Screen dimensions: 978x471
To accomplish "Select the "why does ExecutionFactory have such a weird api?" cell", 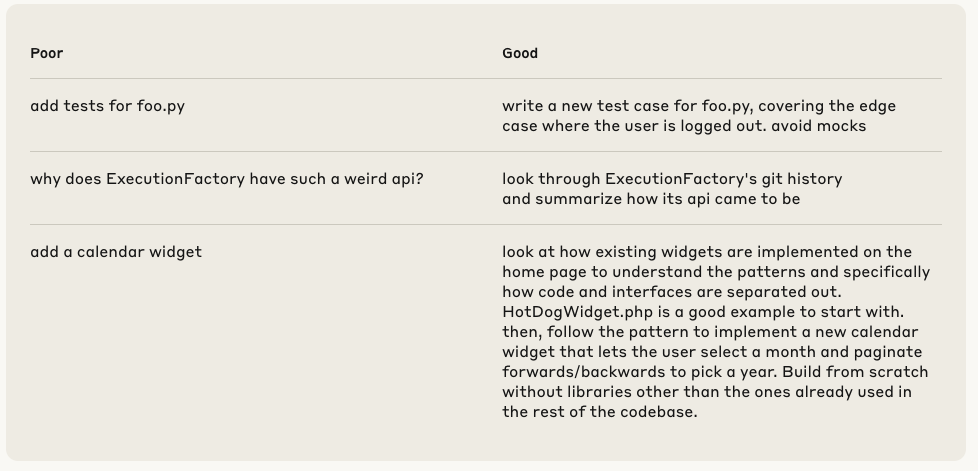I will click(226, 179).
